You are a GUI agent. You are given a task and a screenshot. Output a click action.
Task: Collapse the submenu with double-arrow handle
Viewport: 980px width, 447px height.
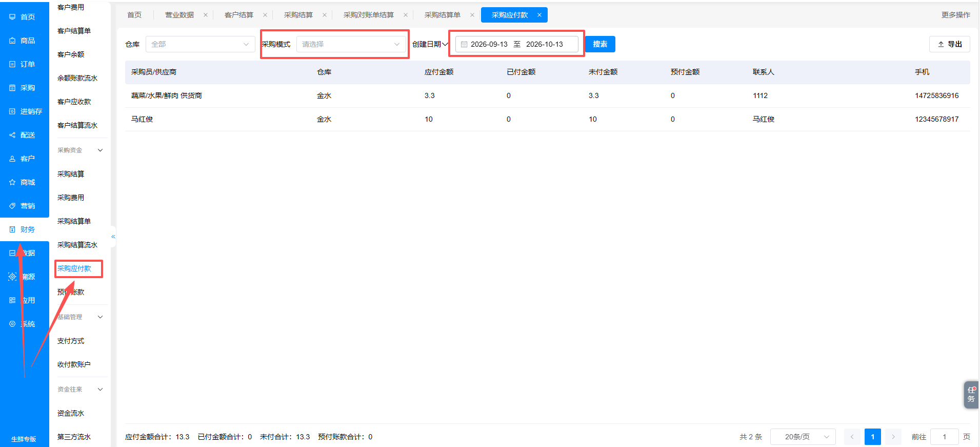tap(113, 237)
